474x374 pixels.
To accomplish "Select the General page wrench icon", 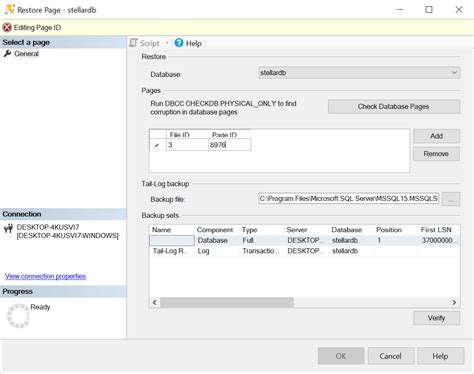I will [x=7, y=53].
